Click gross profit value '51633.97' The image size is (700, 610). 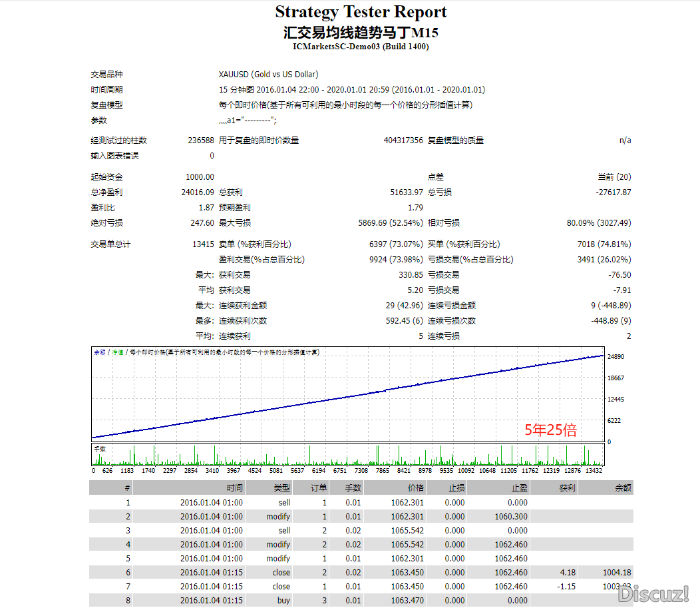407,192
